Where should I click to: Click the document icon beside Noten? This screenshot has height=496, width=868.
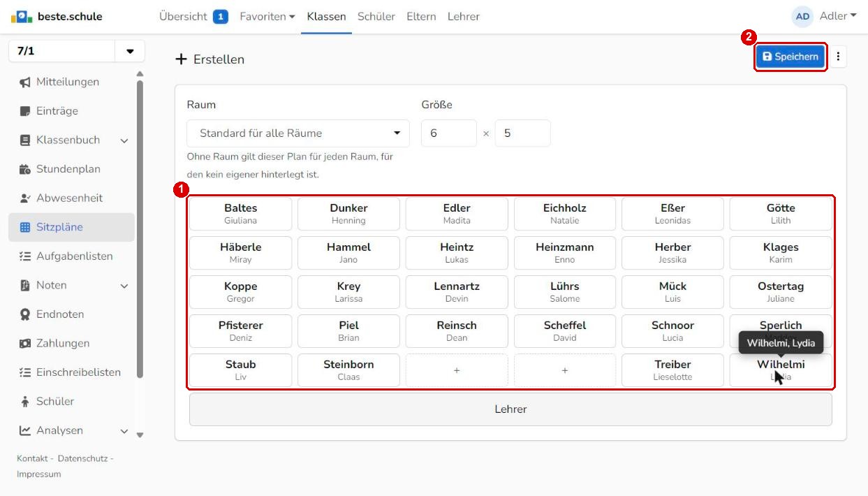coord(25,285)
